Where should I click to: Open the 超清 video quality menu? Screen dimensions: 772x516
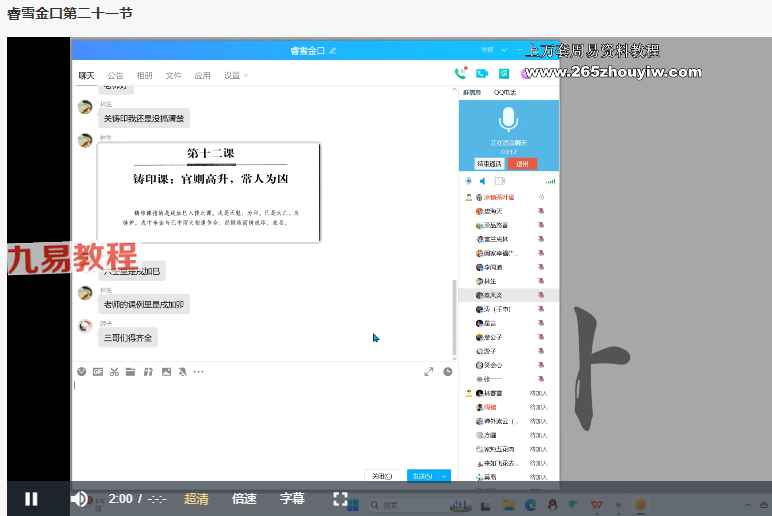(196, 499)
